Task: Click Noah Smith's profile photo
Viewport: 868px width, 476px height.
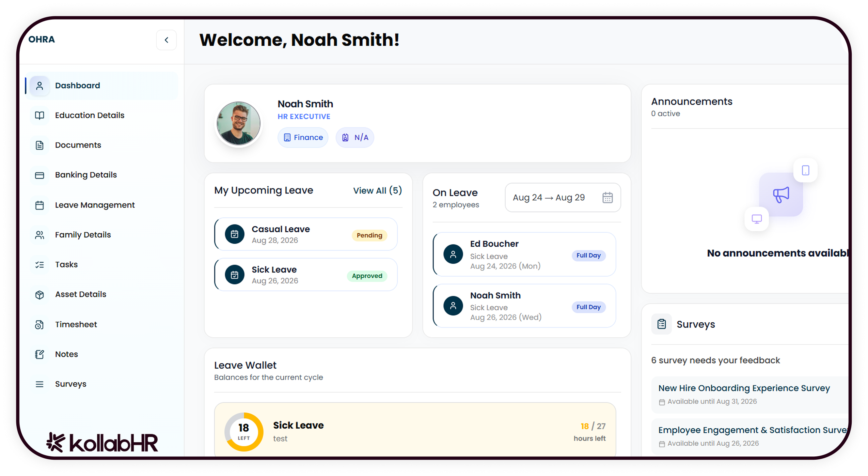Action: click(x=238, y=123)
